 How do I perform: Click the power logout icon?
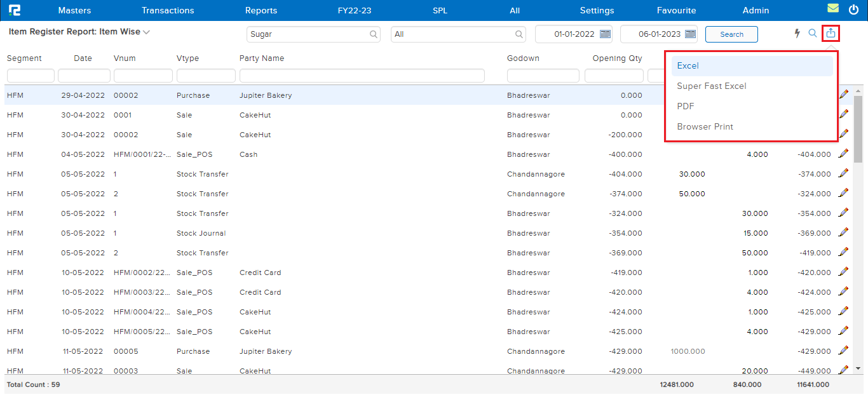[x=853, y=10]
